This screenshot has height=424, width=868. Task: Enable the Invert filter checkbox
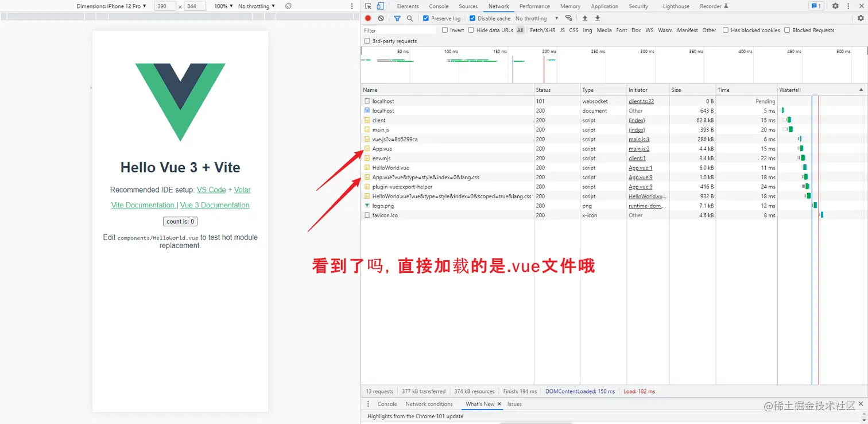[445, 30]
